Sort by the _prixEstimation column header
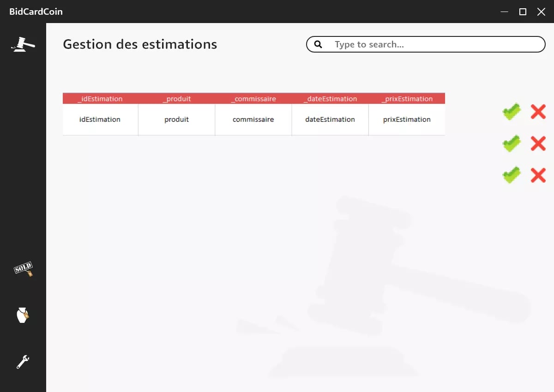The width and height of the screenshot is (554, 392). [x=407, y=99]
